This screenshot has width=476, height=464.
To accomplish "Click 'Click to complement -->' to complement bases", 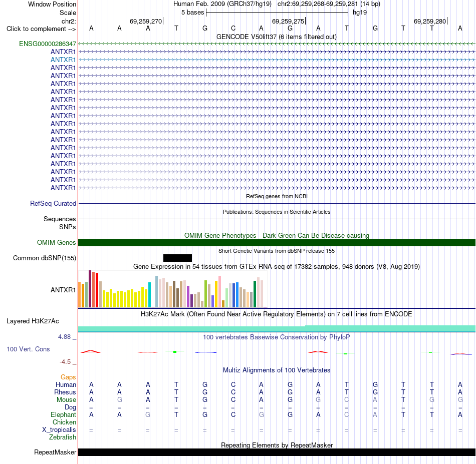I will (x=41, y=29).
